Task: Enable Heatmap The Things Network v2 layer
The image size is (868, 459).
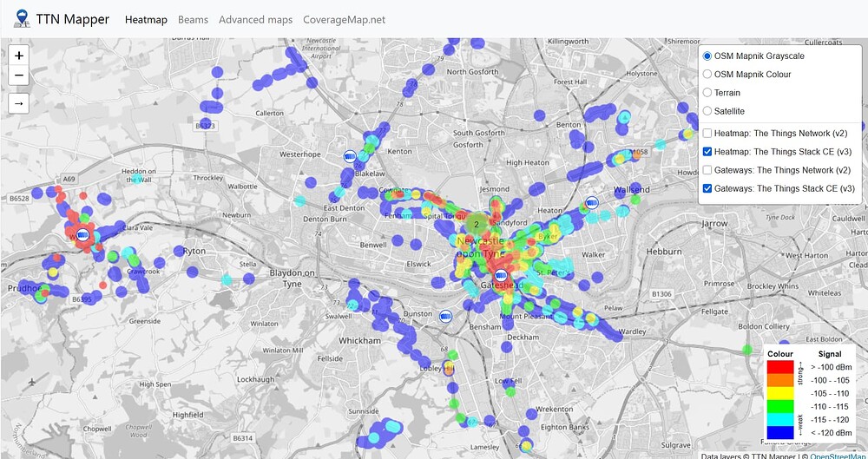Action: (x=707, y=134)
